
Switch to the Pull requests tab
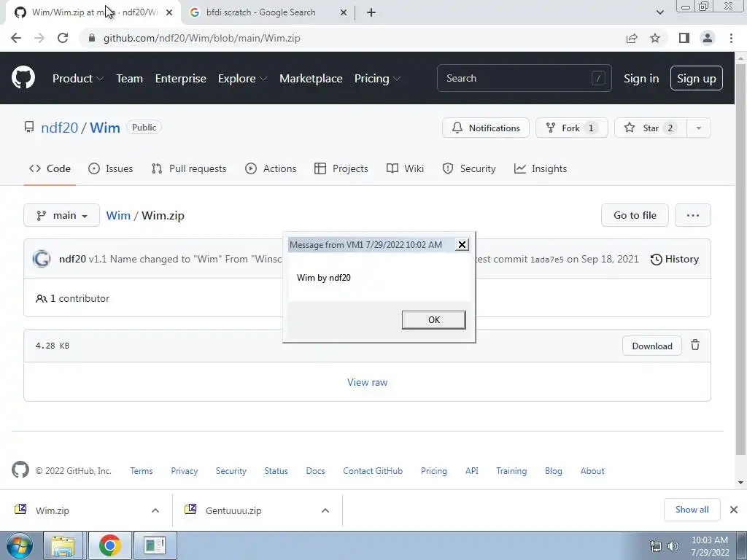click(189, 168)
